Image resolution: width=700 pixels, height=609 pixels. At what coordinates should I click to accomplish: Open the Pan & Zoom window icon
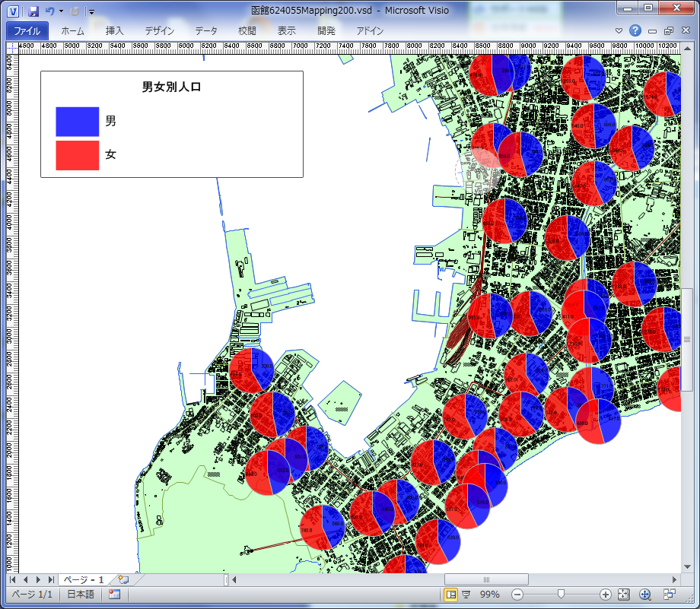click(645, 595)
